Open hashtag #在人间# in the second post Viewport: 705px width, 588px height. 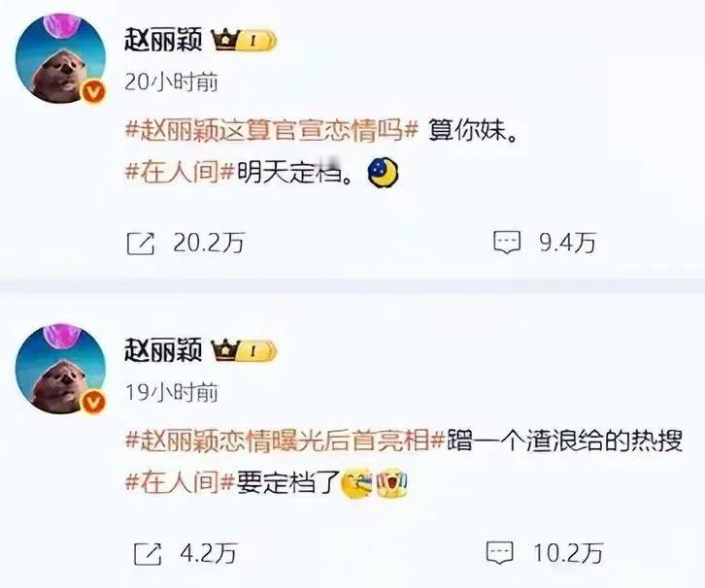click(x=180, y=482)
